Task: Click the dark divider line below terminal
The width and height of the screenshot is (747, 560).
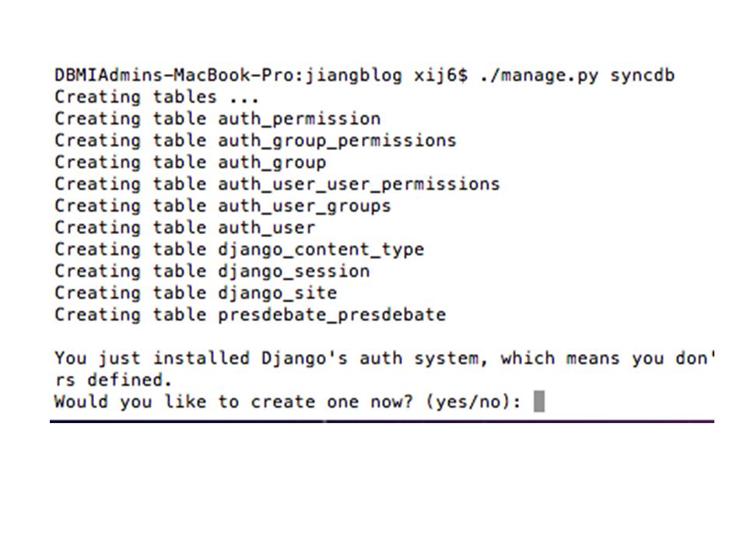Action: 381,421
